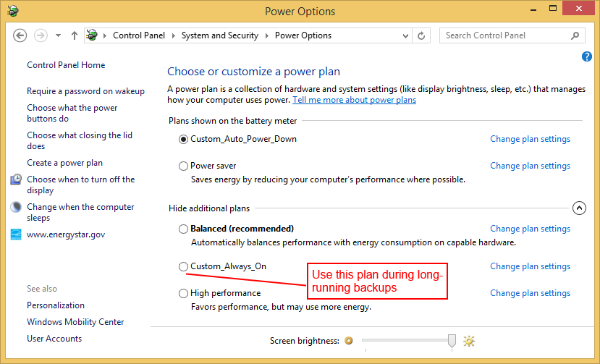The width and height of the screenshot is (600, 364).
Task: Click the Refresh button in address bar
Action: (x=423, y=35)
